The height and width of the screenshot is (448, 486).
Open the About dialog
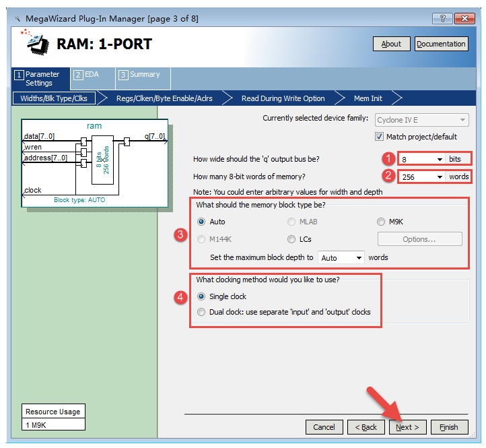point(392,44)
